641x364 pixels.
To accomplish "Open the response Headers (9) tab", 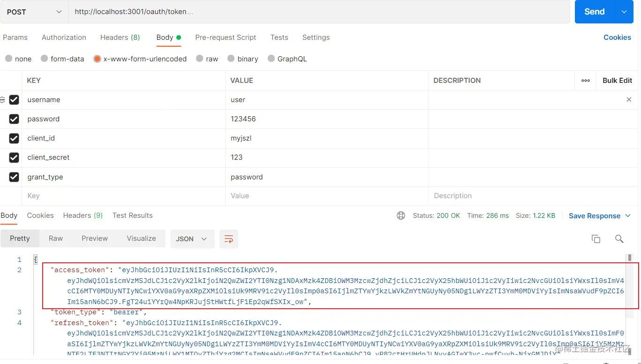I will click(83, 215).
